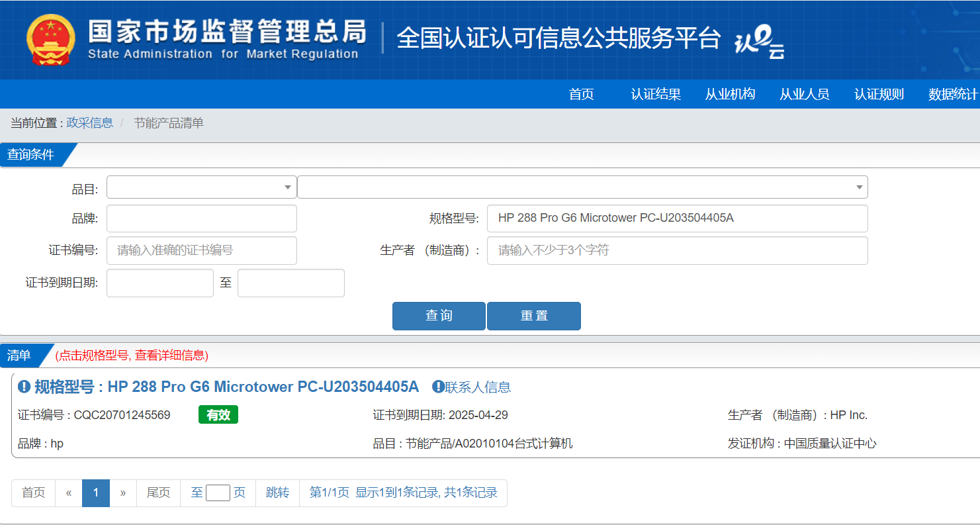Open the 政采信息 breadcrumb link
This screenshot has height=525, width=980.
[x=90, y=123]
